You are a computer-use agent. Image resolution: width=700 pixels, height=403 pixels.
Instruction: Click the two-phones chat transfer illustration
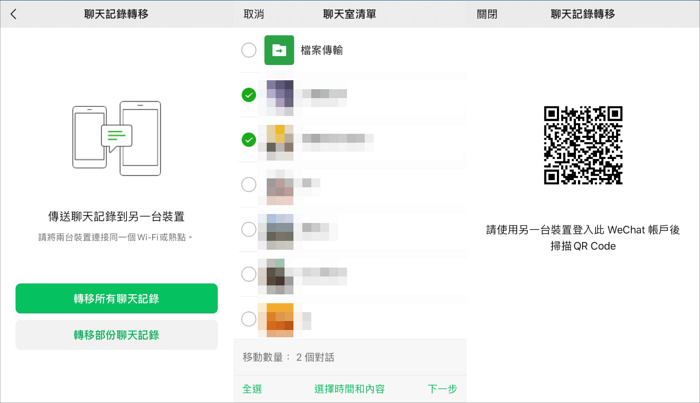(116, 138)
